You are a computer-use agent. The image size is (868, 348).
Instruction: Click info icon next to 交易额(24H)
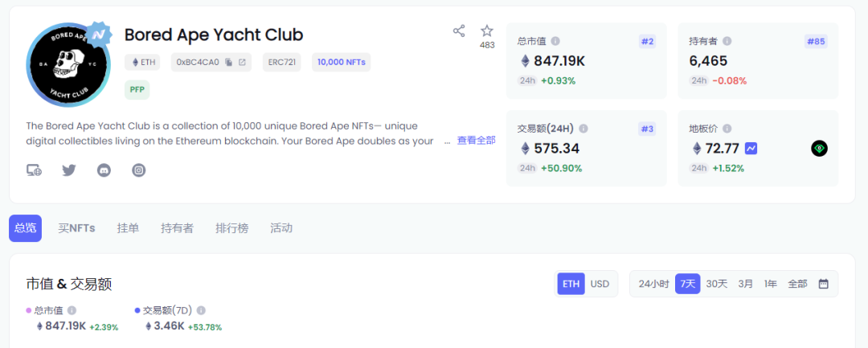583,129
